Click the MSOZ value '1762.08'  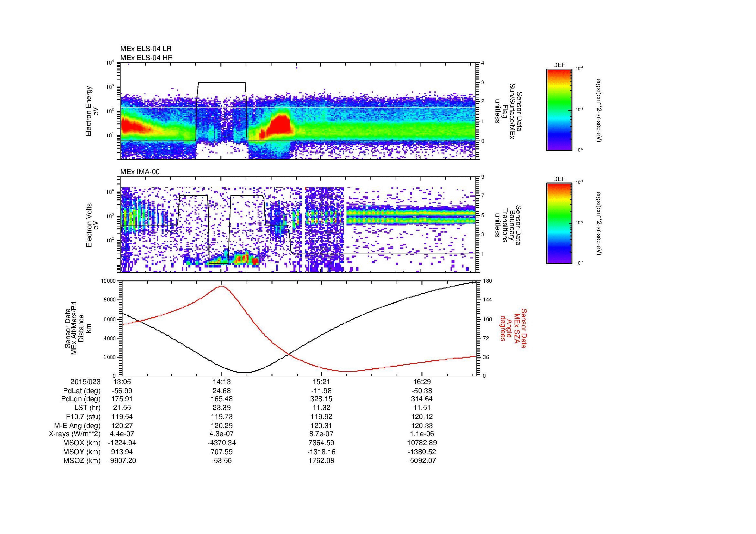point(322,461)
